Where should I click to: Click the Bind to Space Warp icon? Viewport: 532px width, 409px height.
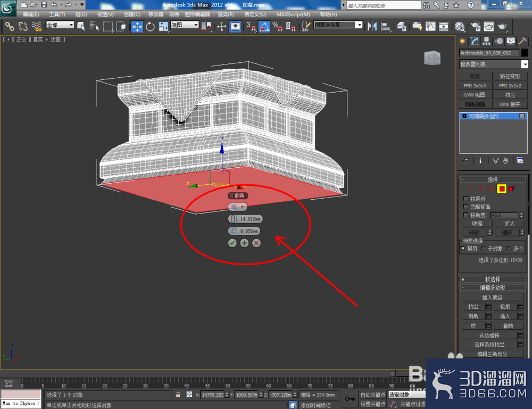pos(37,27)
